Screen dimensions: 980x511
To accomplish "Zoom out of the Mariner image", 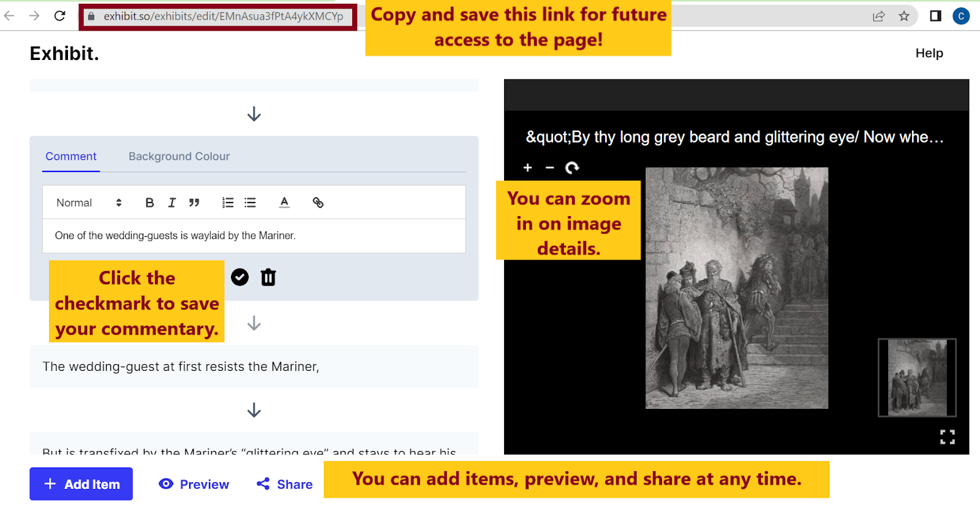I will 550,168.
